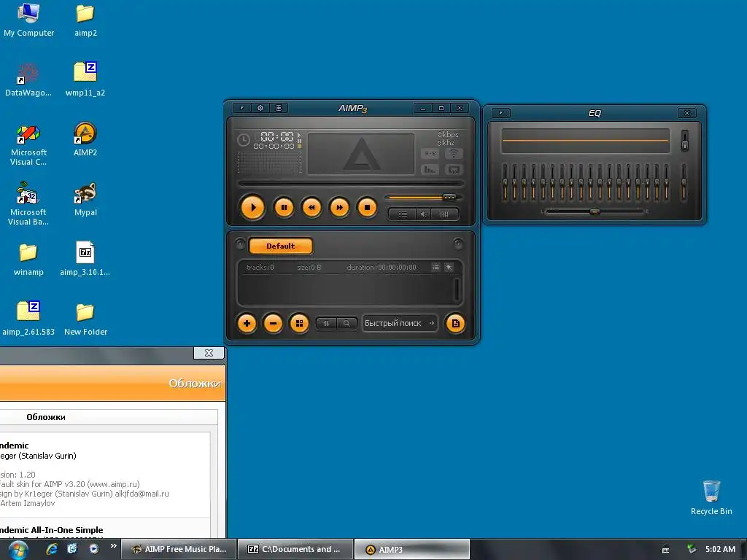This screenshot has height=560, width=747.
Task: Mute sound with the speaker button
Action: click(423, 214)
